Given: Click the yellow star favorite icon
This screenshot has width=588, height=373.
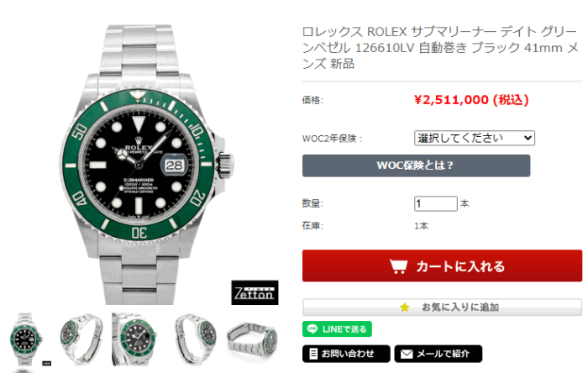Looking at the screenshot, I should (405, 307).
